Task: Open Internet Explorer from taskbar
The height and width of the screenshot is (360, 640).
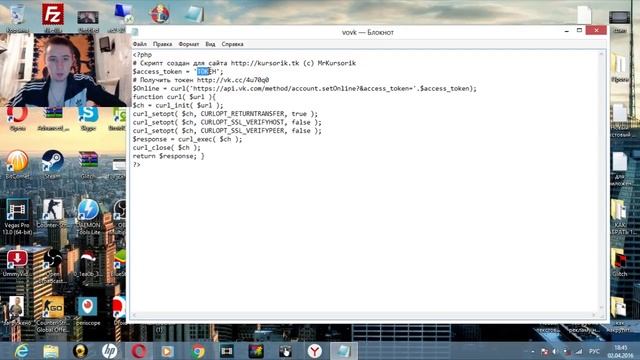Action: point(22,351)
